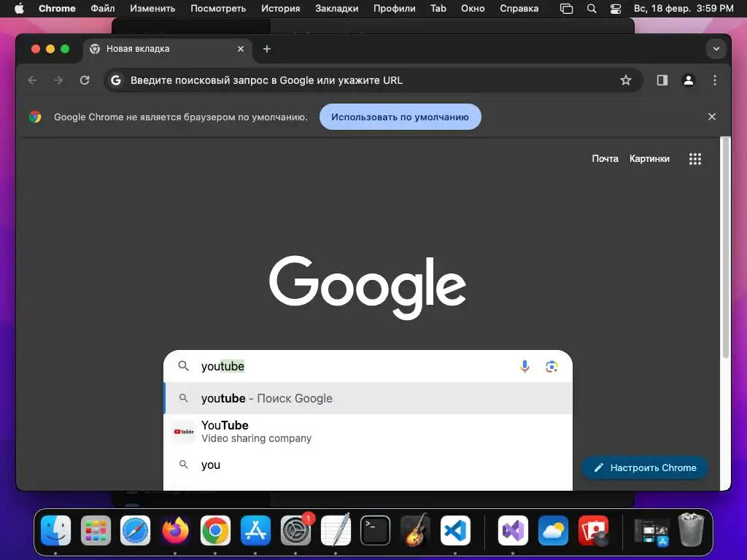
Task: Launch Firefox from the Dock
Action: point(175,531)
